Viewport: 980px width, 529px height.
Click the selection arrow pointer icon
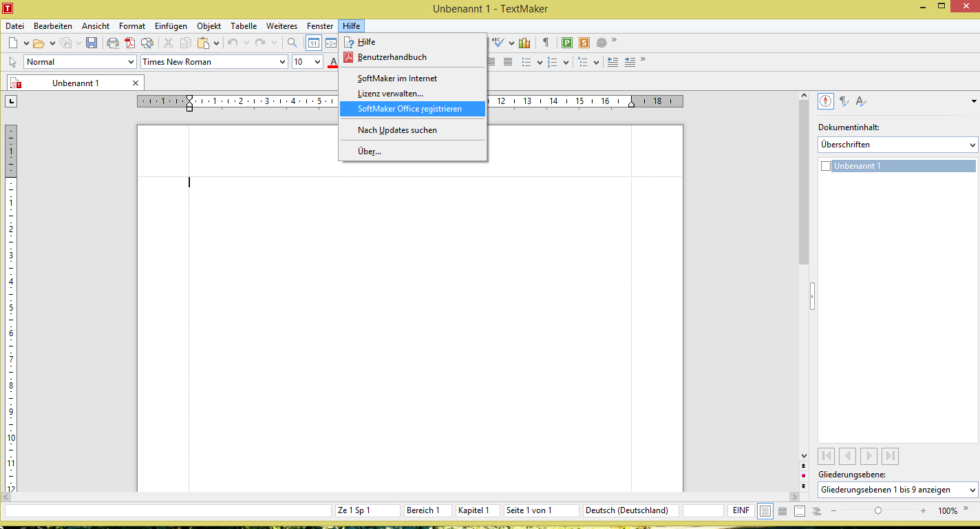[12, 62]
